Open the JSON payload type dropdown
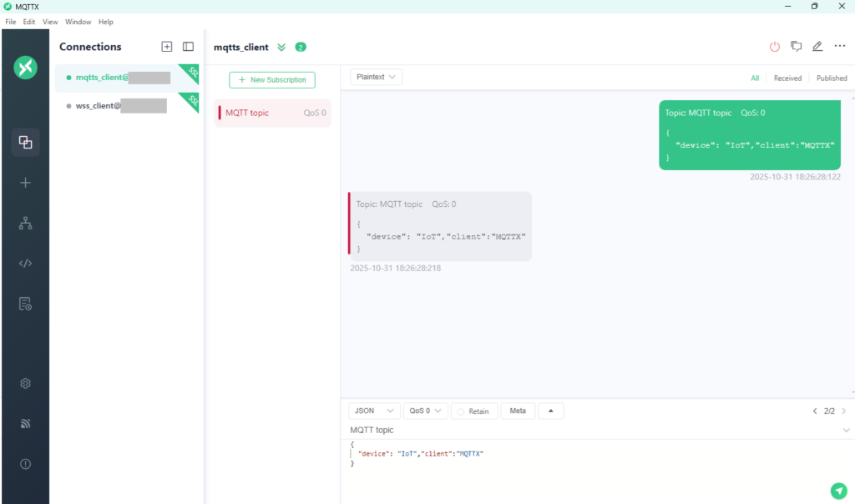This screenshot has height=504, width=855. coord(373,411)
